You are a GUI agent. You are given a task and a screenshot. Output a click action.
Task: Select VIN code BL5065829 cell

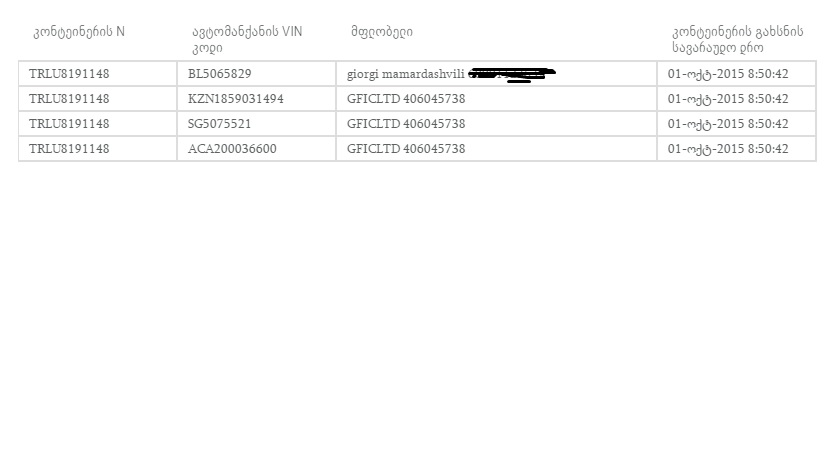256,74
